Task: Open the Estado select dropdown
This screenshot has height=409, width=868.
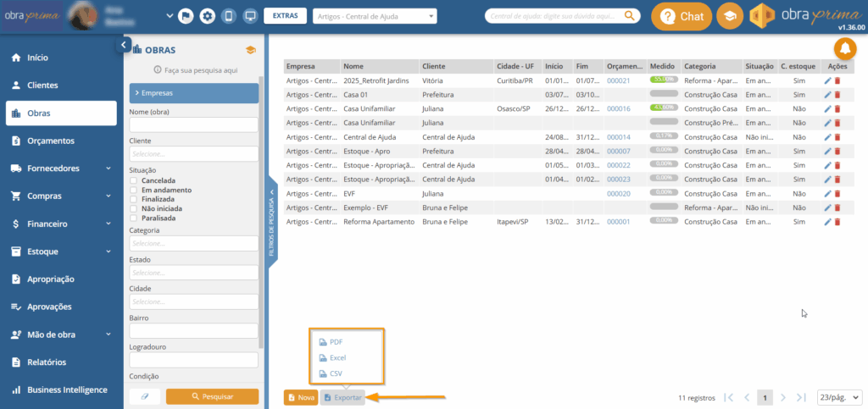Action: (194, 273)
